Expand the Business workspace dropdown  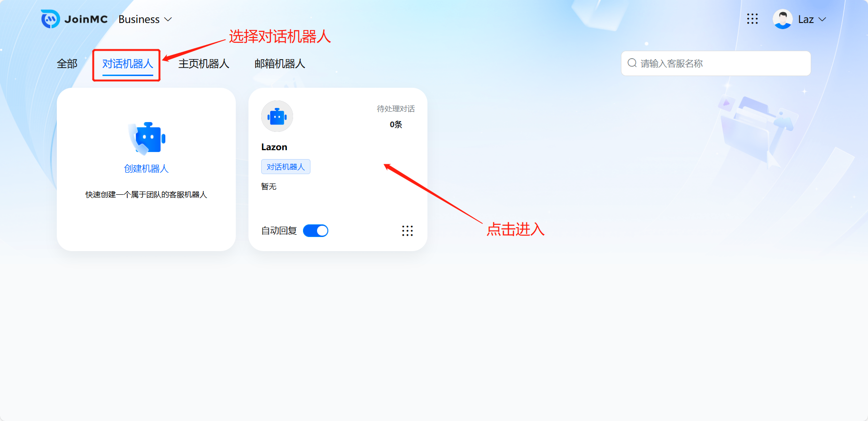(145, 19)
